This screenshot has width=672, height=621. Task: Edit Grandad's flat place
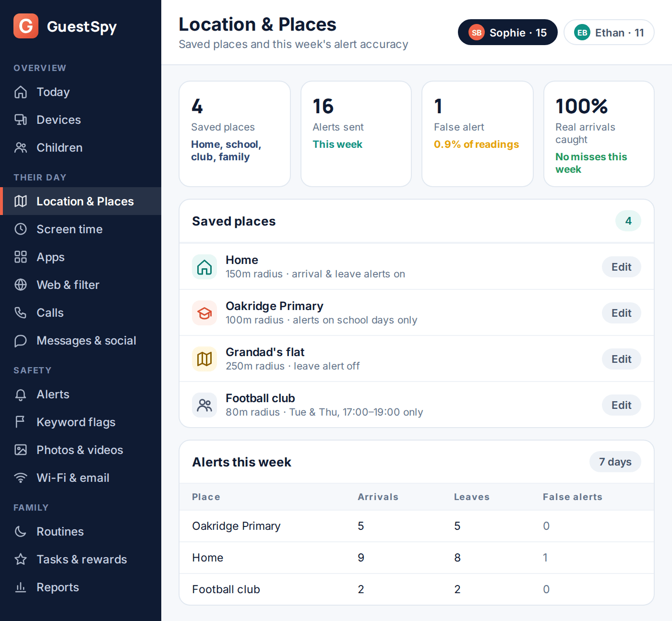(621, 359)
